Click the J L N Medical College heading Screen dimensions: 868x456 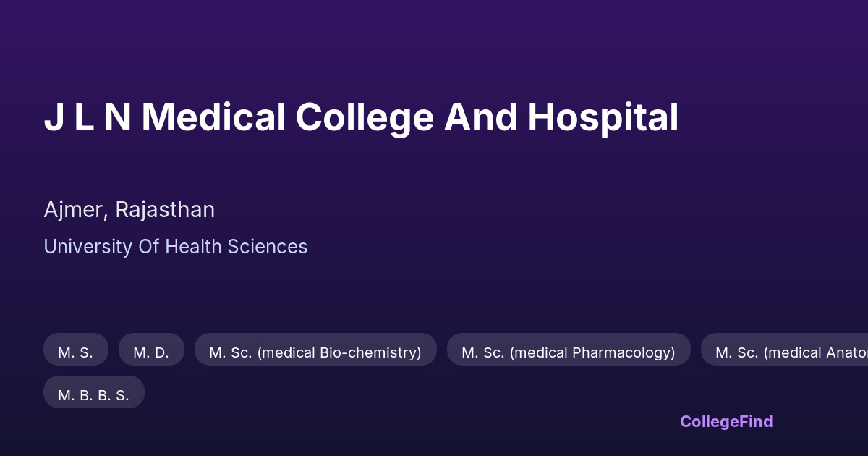(361, 118)
